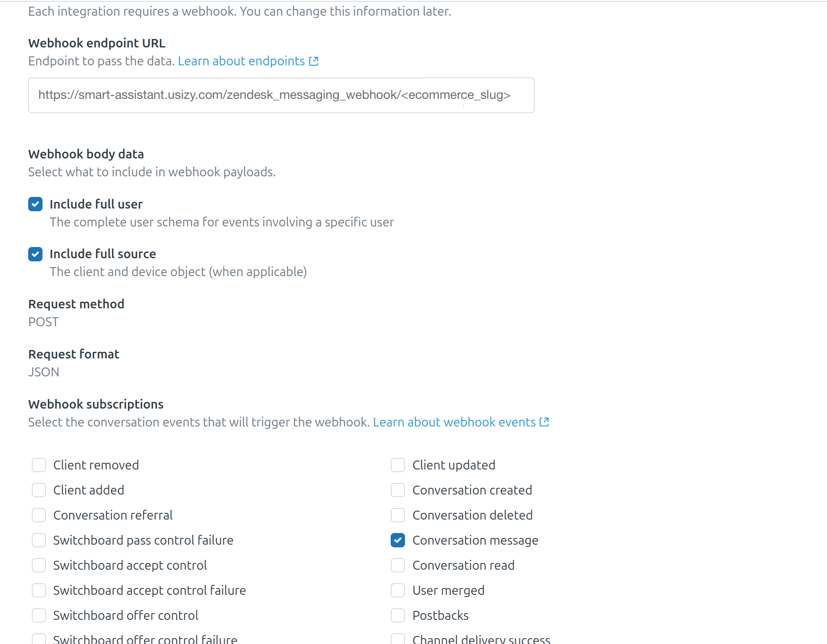
Task: Enable the Client removed subscription
Action: (x=39, y=465)
